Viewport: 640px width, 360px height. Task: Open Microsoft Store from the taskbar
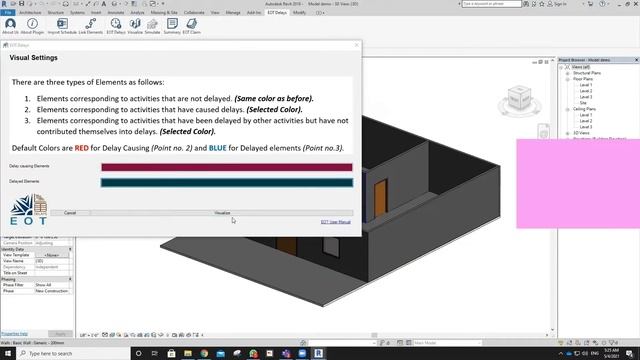tap(171, 353)
